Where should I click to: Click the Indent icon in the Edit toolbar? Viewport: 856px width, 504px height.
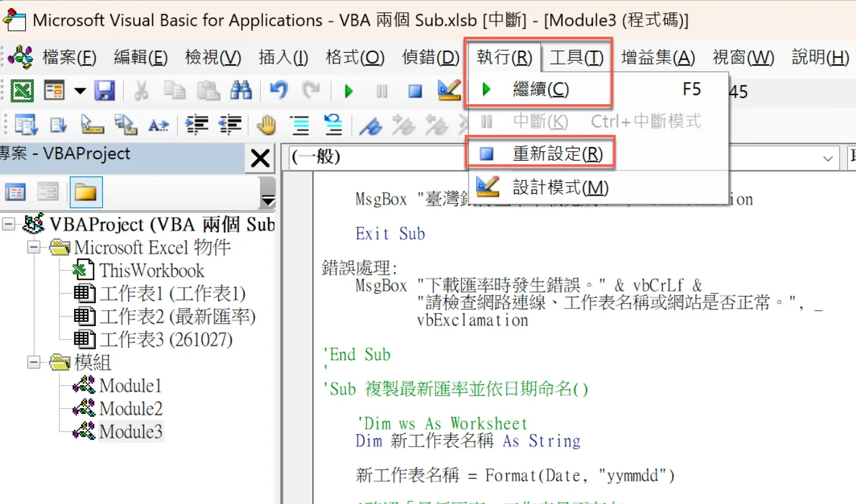(197, 125)
